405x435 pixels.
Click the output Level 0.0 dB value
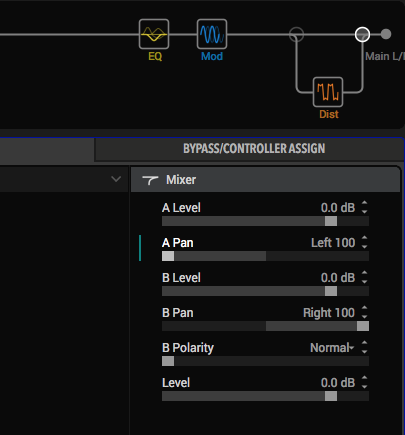pyautogui.click(x=338, y=383)
